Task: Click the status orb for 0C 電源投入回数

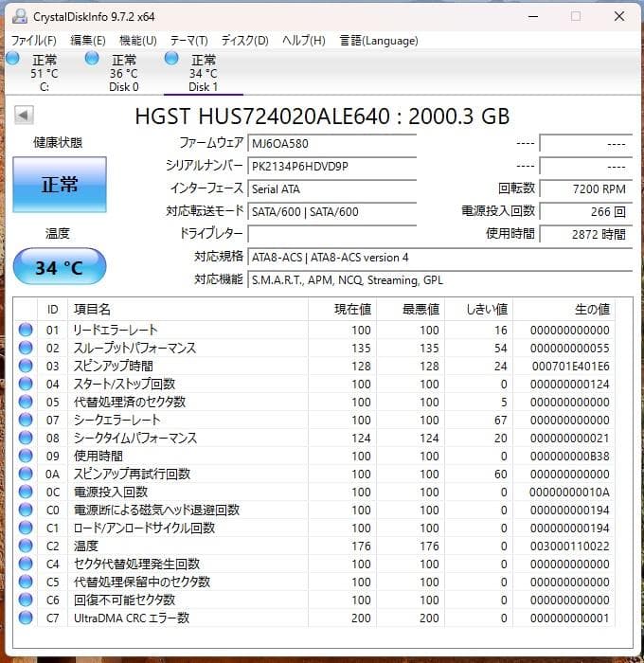Action: pos(26,492)
